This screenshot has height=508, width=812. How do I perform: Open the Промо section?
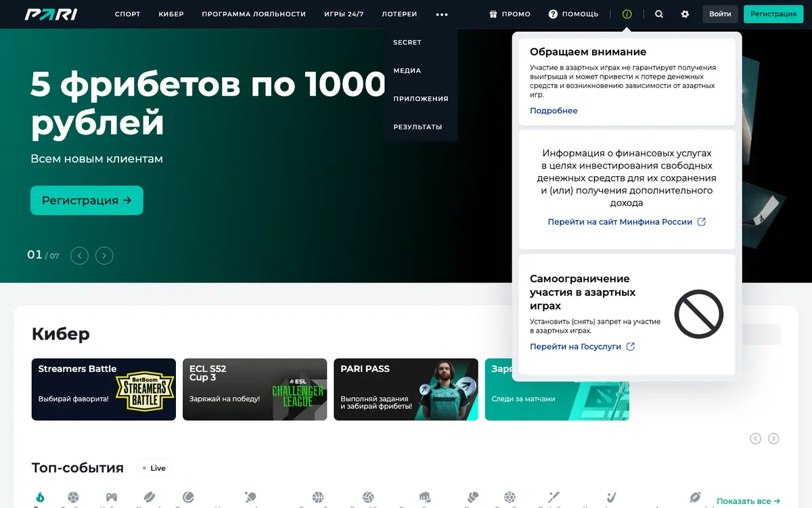pos(510,14)
